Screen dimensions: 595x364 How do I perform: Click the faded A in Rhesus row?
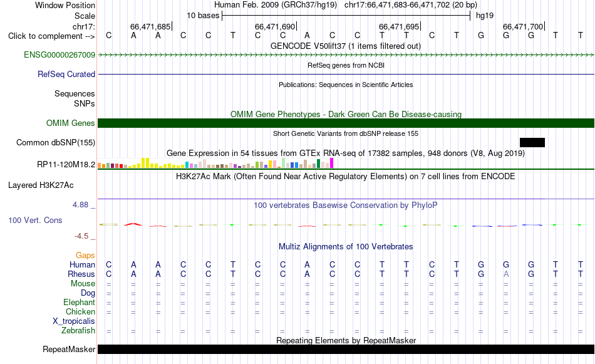point(506,274)
